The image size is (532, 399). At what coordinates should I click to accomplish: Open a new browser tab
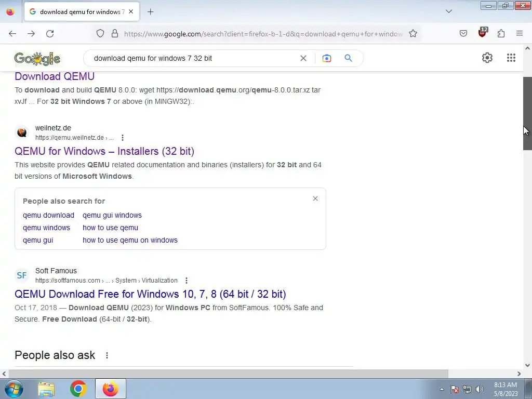(150, 12)
